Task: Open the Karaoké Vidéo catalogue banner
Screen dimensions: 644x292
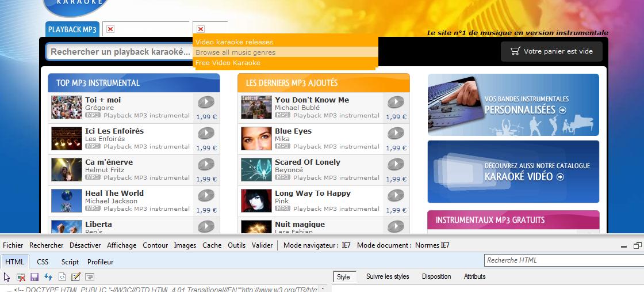Action: (513, 172)
